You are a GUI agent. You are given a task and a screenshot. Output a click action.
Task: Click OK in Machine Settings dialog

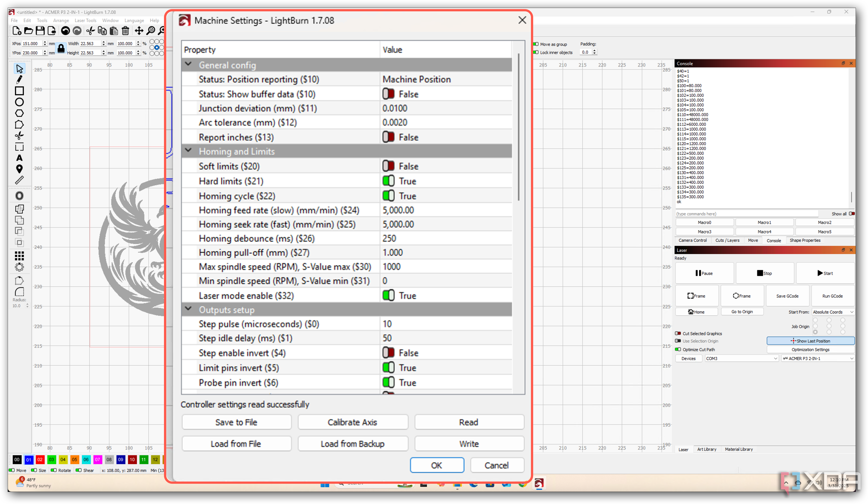[x=436, y=465]
